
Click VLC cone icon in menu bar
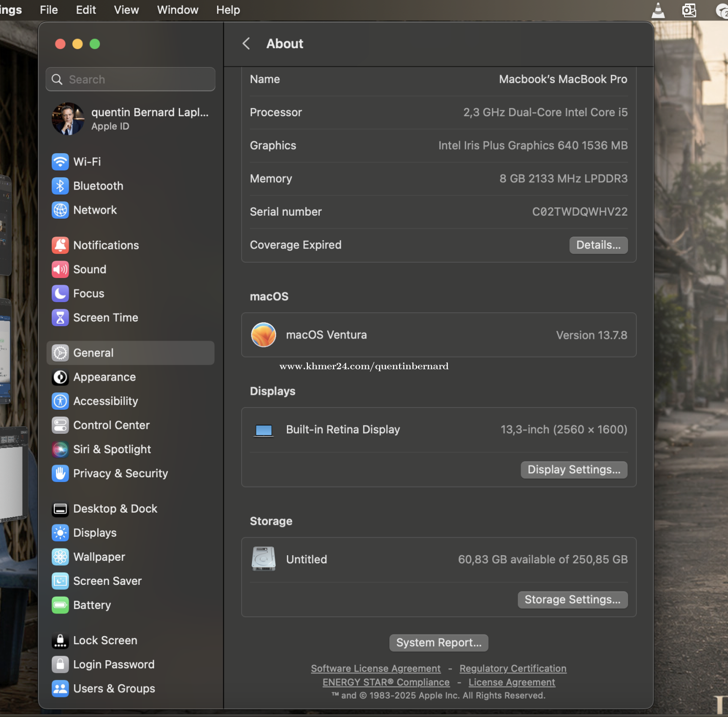(658, 10)
